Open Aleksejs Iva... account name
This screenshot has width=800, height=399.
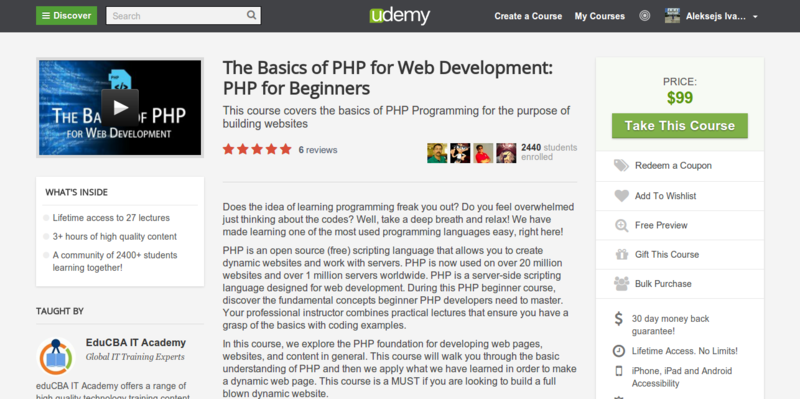click(x=716, y=16)
